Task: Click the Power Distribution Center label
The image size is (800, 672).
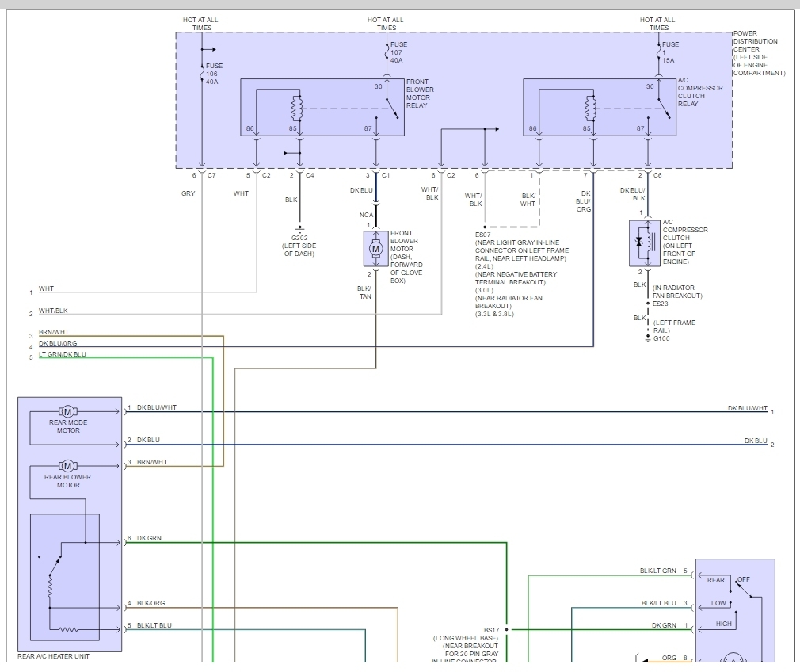Action: coord(758,54)
